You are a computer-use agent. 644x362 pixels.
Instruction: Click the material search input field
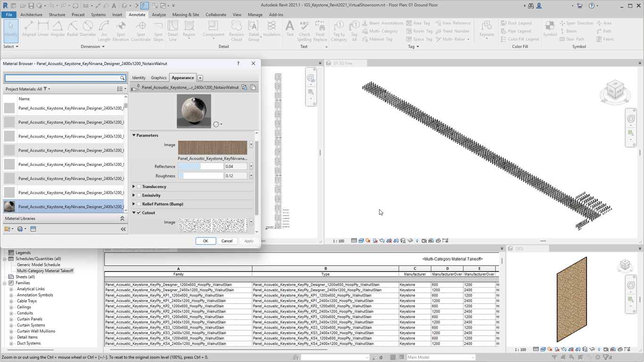62,78
